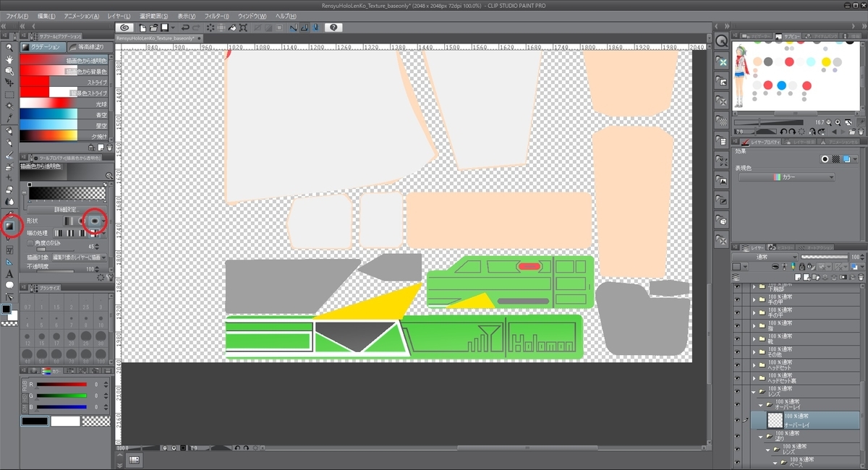Viewport: 868px width, 470px height.
Task: Expand the 手の平 folder
Action: pyautogui.click(x=754, y=313)
